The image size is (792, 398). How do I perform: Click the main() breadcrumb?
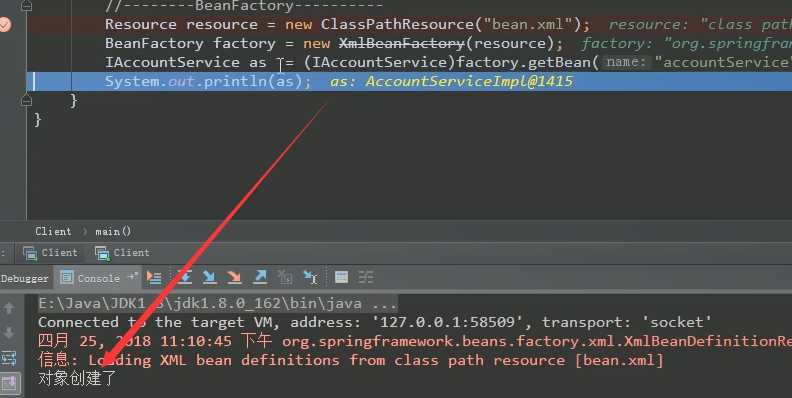(x=113, y=231)
